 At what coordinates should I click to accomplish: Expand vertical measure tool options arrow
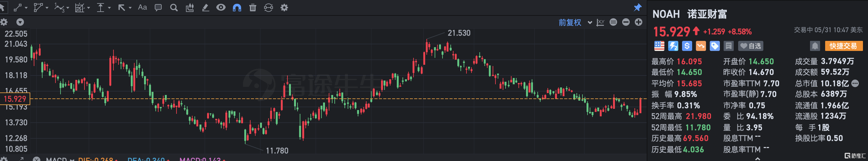(x=109, y=8)
